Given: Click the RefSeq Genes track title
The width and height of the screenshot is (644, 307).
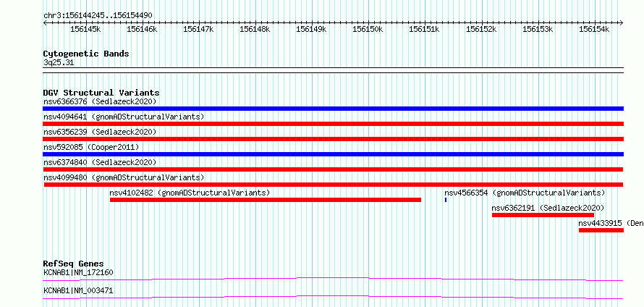Looking at the screenshot, I should pos(74,264).
